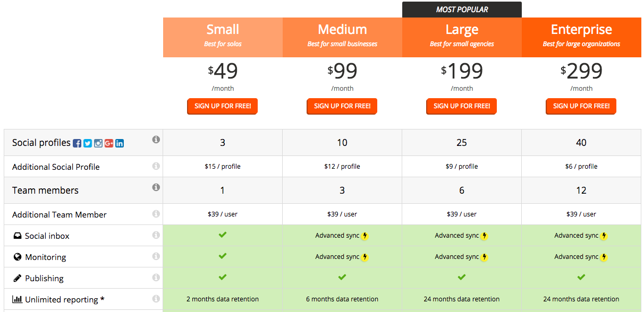Sign up for free on Small plan
Viewport: 644px width, 312px height.
(x=223, y=106)
